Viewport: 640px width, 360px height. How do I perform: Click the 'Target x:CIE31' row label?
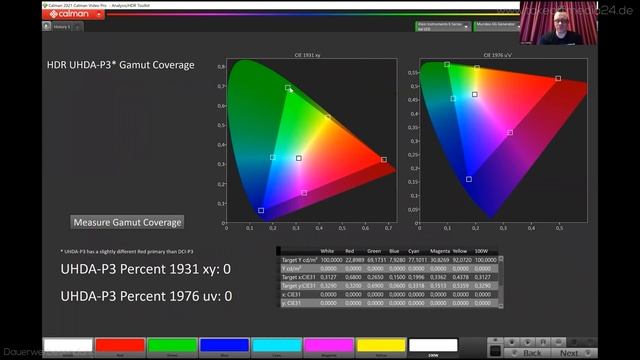298,277
